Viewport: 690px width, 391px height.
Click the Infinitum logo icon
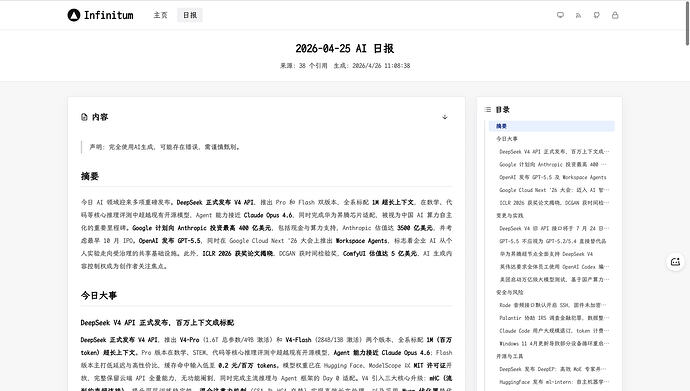tap(74, 15)
